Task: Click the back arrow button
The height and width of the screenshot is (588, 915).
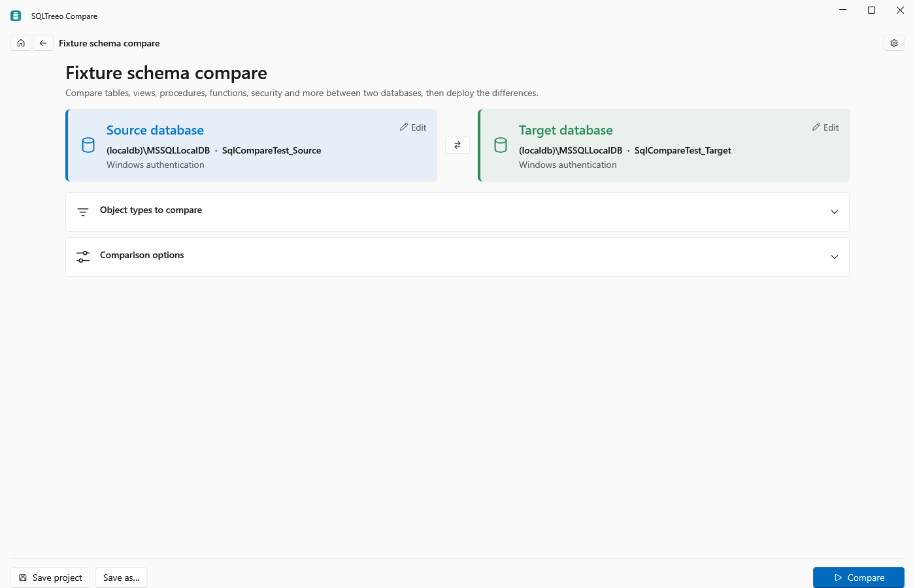Action: click(x=43, y=43)
